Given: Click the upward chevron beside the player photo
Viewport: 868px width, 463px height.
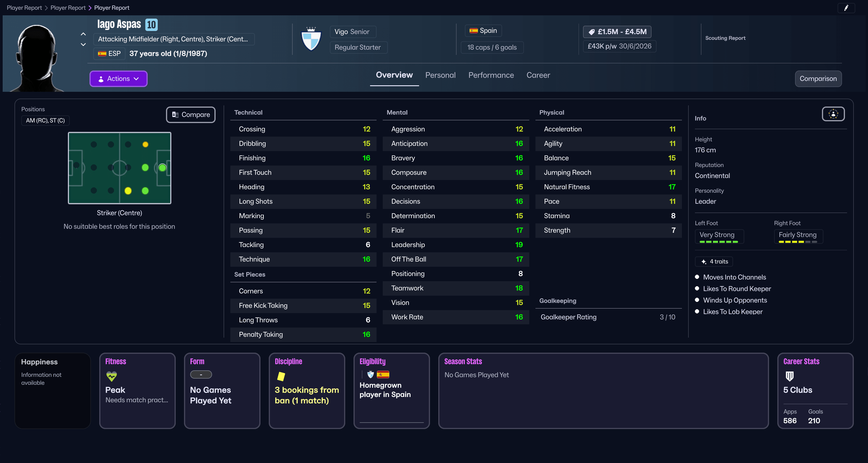Looking at the screenshot, I should click(83, 34).
